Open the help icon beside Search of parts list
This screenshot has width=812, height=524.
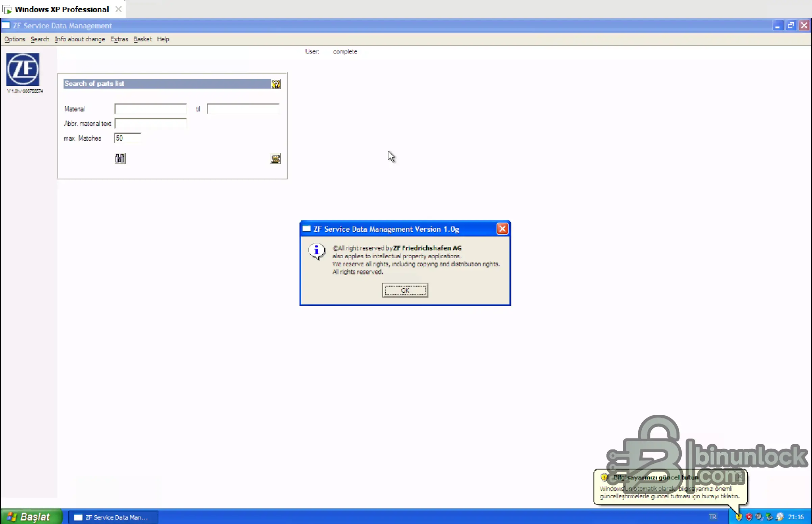pos(276,84)
